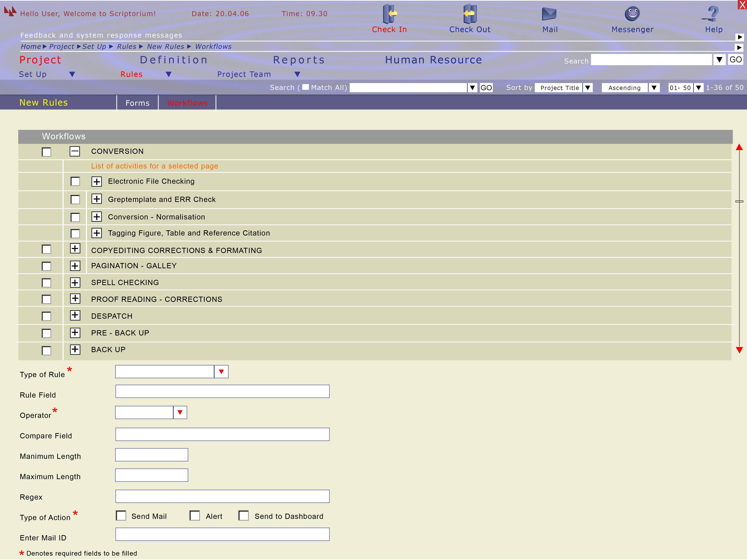Click the GO button beside Match All search
Image resolution: width=747 pixels, height=560 pixels.
[x=486, y=88]
